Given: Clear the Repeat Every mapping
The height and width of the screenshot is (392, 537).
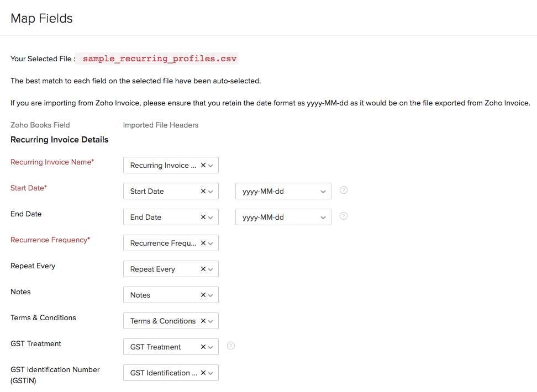Looking at the screenshot, I should tap(203, 269).
